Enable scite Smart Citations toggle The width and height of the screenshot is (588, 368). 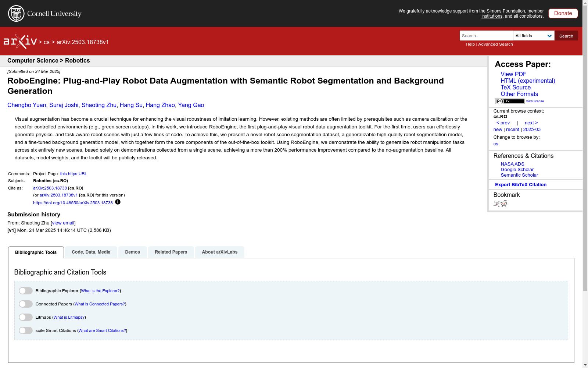[26, 330]
